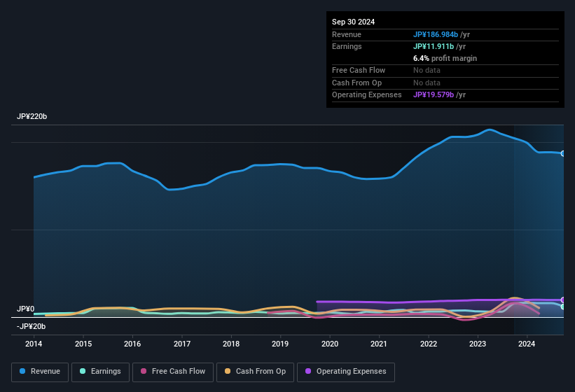The height and width of the screenshot is (392, 575).
Task: Toggle the Earnings legend button
Action: (x=100, y=372)
